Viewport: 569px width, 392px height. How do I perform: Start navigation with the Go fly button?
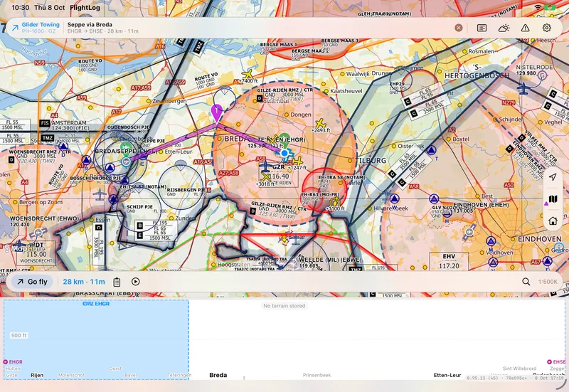click(x=32, y=282)
